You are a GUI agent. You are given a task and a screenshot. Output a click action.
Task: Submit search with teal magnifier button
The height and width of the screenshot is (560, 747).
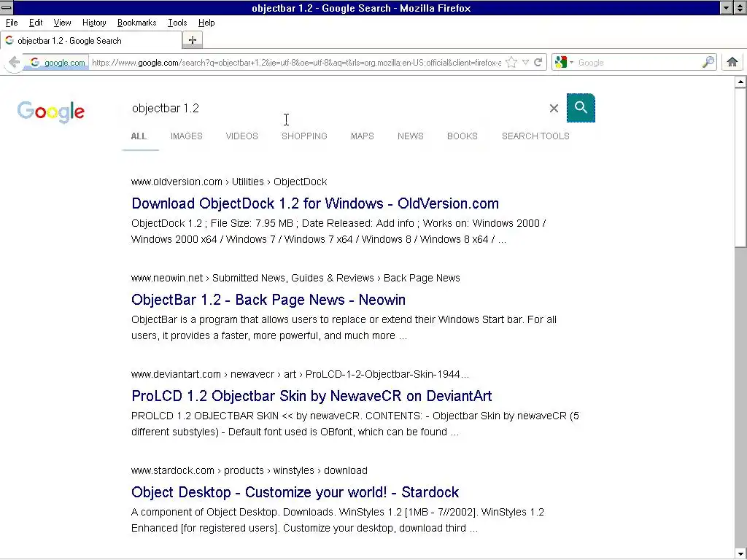click(x=581, y=108)
